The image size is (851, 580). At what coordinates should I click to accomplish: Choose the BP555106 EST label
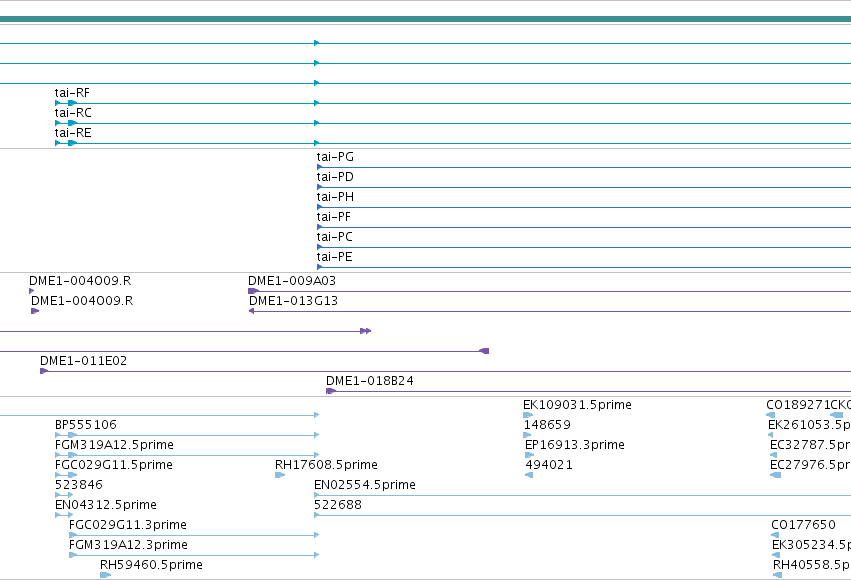(x=86, y=425)
